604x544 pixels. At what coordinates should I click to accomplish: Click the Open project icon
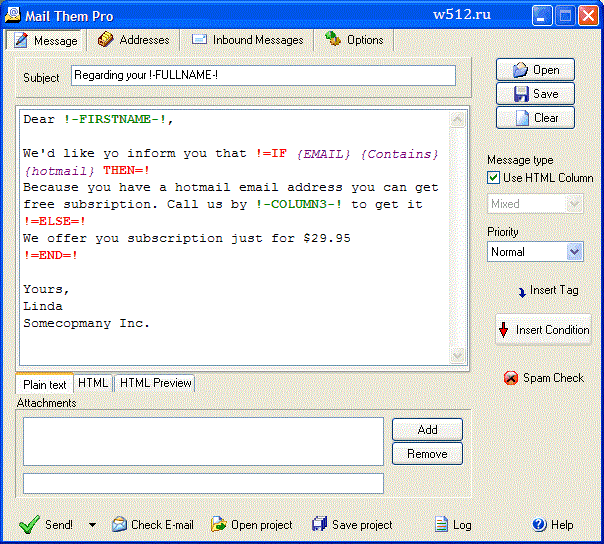(217, 524)
